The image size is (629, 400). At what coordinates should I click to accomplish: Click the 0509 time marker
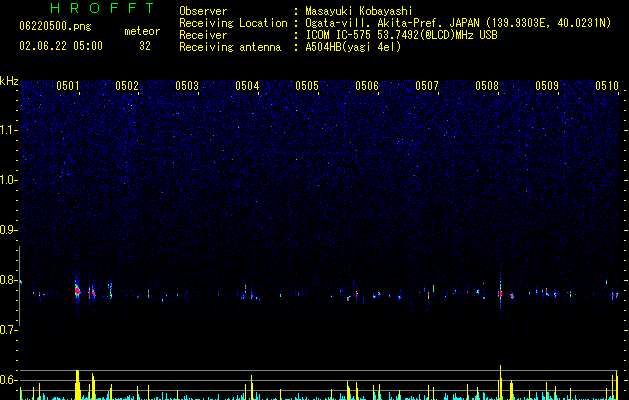[x=547, y=86]
